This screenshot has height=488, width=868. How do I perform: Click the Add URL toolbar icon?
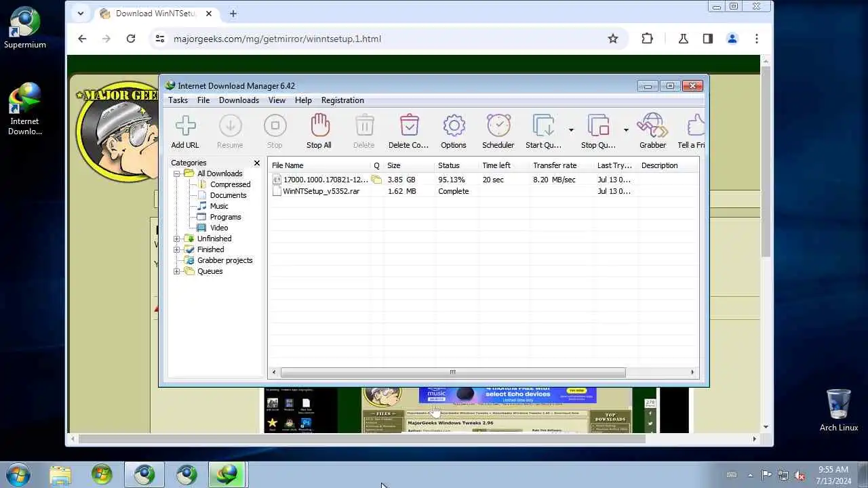click(185, 131)
